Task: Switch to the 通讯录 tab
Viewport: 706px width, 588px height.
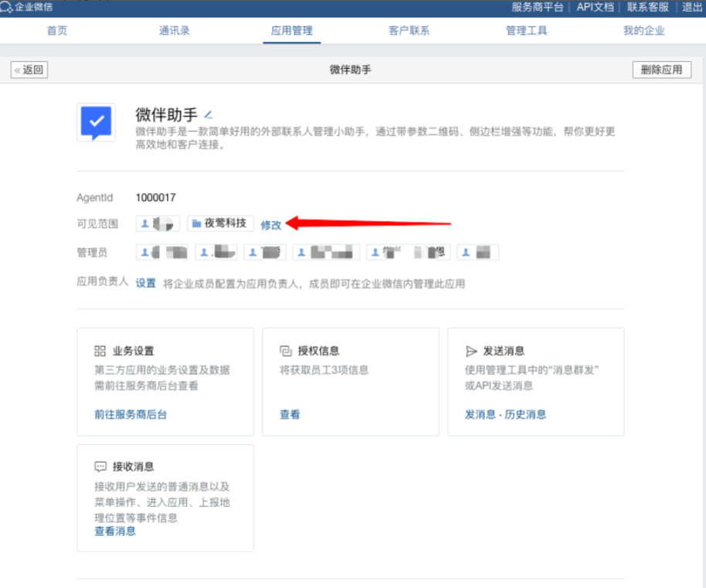Action: tap(175, 31)
